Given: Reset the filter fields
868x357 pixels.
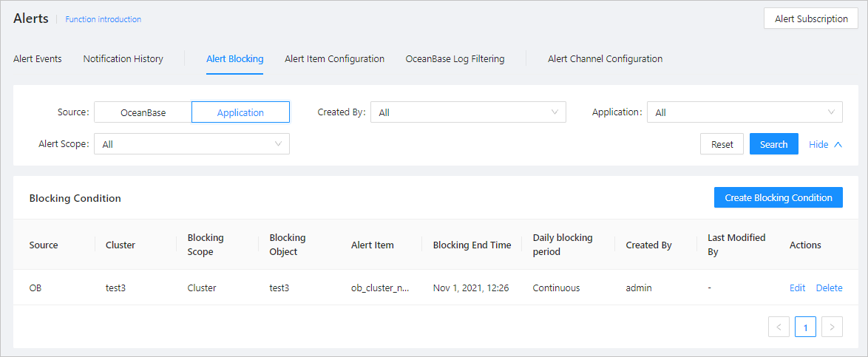Looking at the screenshot, I should click(x=722, y=144).
